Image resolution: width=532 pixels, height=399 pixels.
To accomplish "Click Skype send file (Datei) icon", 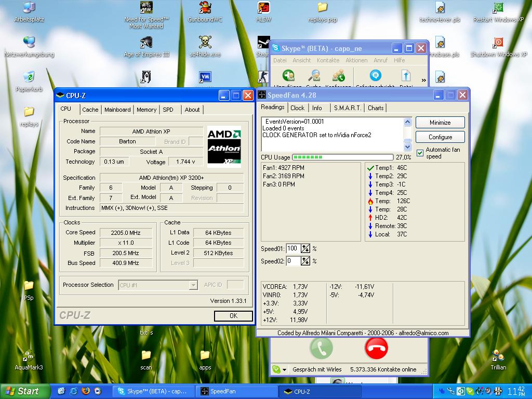I will [x=406, y=75].
